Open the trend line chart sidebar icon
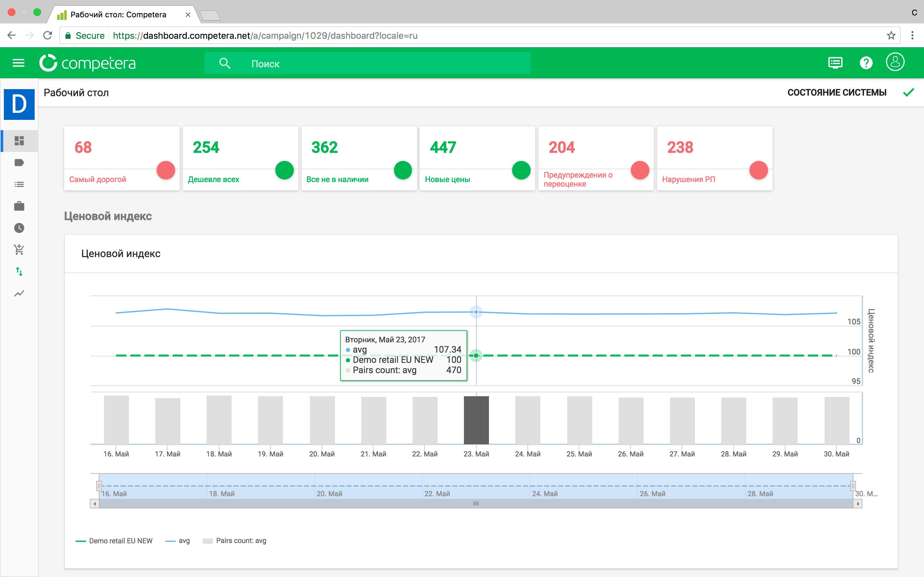This screenshot has width=924, height=577. (19, 293)
